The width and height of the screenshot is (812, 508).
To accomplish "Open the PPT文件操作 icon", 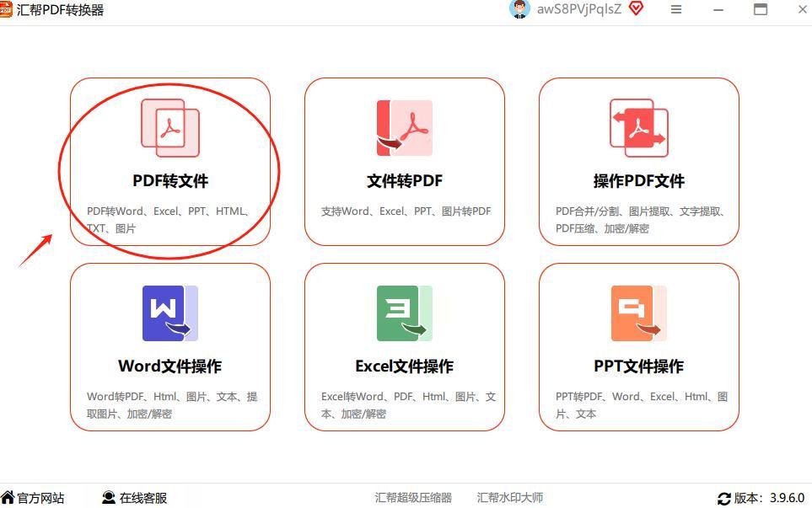I will 637,313.
